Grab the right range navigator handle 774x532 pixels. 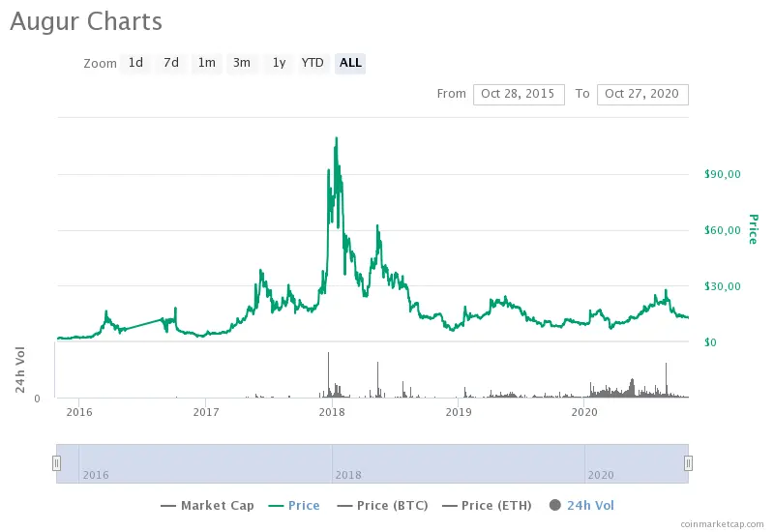point(688,463)
